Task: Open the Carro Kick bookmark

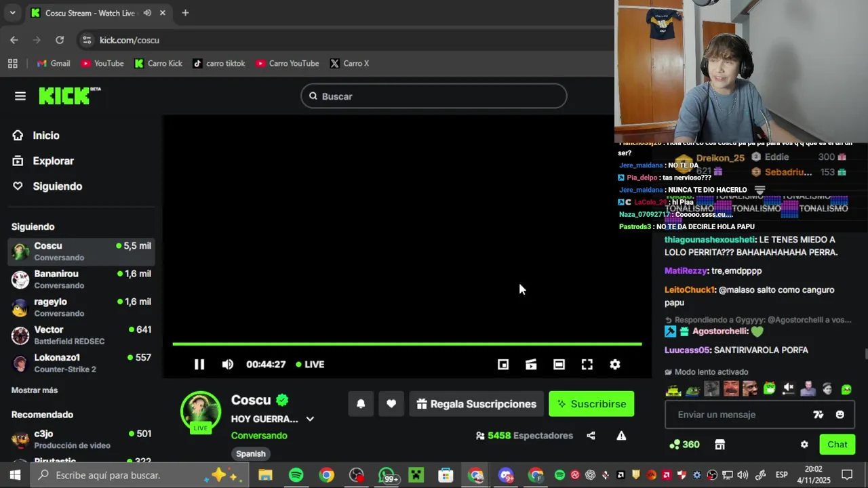Action: [x=158, y=64]
